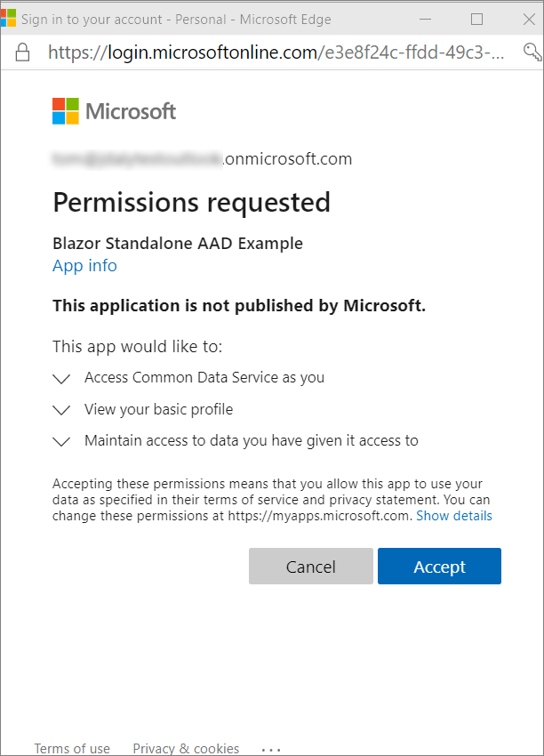The width and height of the screenshot is (544, 756).
Task: Expand the View your basic profile permission
Action: point(61,409)
